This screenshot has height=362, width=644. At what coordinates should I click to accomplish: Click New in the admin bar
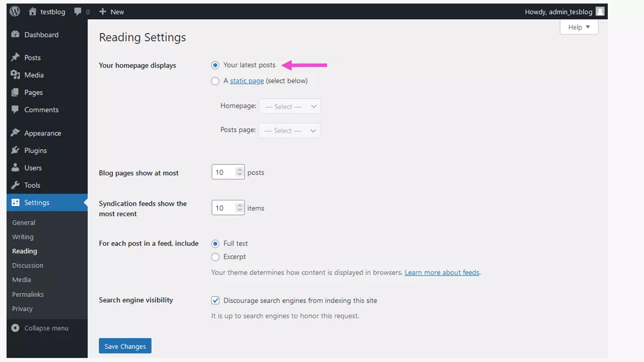pos(117,12)
